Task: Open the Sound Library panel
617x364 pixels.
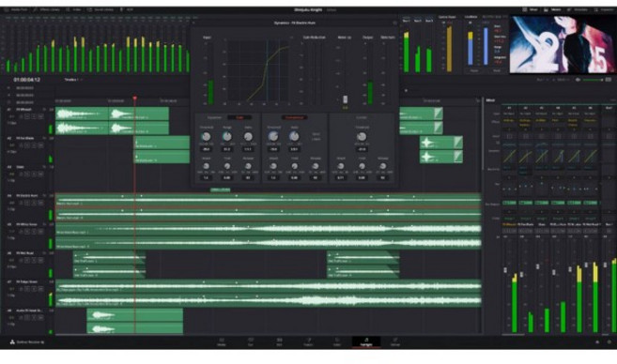Action: point(100,9)
